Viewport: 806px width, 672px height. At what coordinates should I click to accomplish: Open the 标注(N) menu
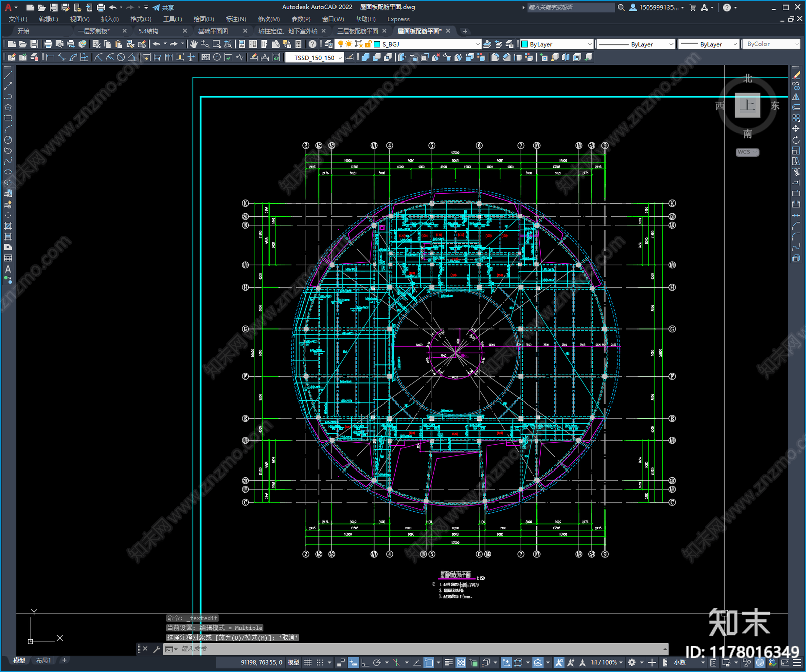236,19
